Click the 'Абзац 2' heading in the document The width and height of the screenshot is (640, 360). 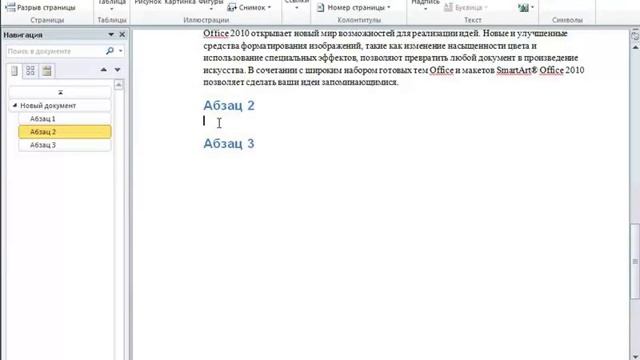point(229,105)
